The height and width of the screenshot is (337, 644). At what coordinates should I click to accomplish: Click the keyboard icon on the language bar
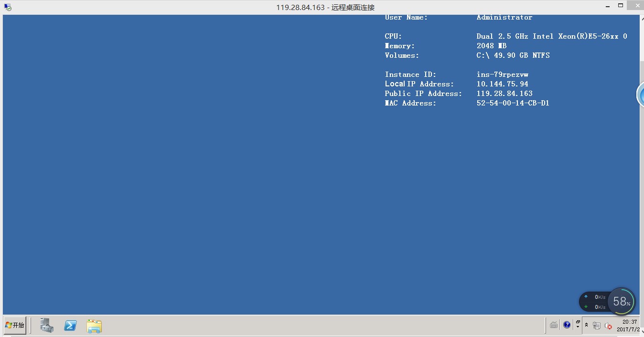pos(554,325)
